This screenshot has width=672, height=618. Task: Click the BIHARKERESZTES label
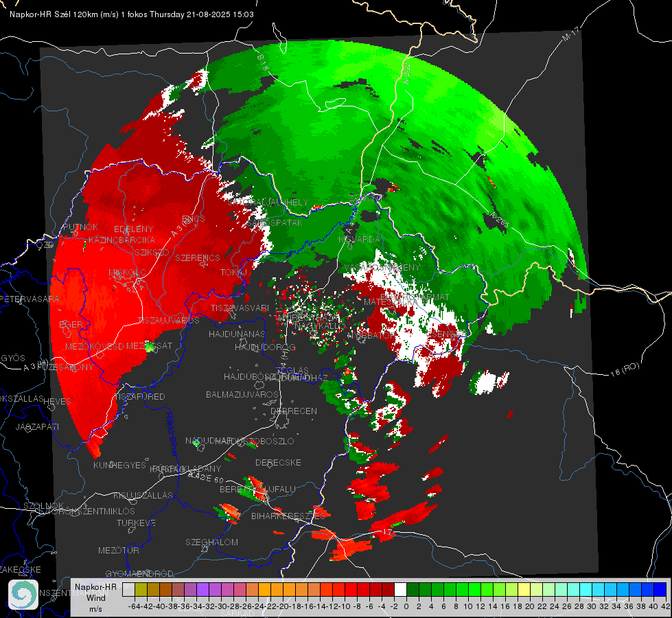coord(288,516)
